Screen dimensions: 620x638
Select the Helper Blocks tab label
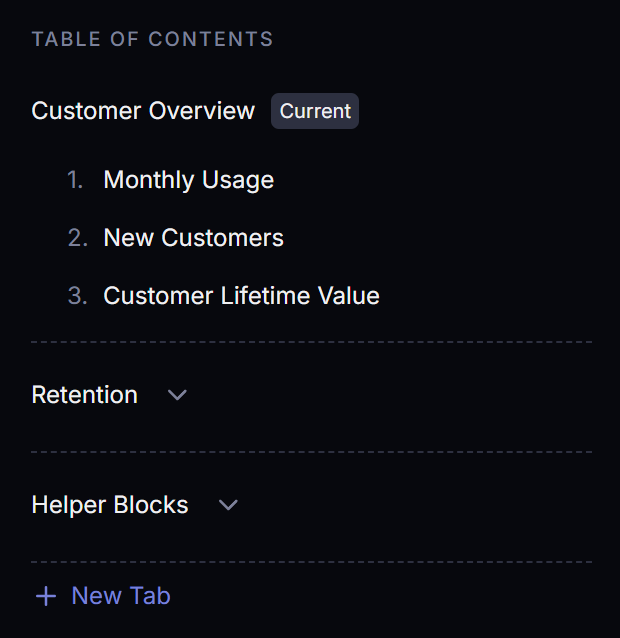(110, 505)
